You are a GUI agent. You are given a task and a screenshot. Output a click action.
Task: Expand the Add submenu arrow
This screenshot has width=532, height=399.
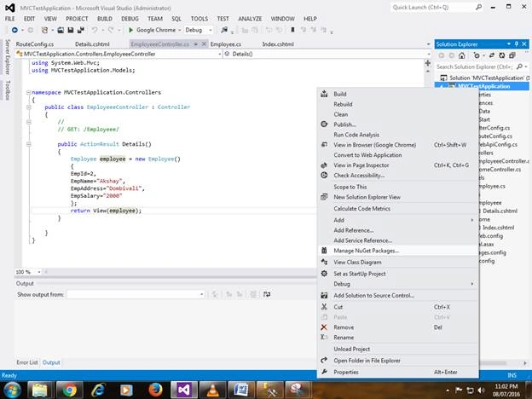click(x=472, y=220)
